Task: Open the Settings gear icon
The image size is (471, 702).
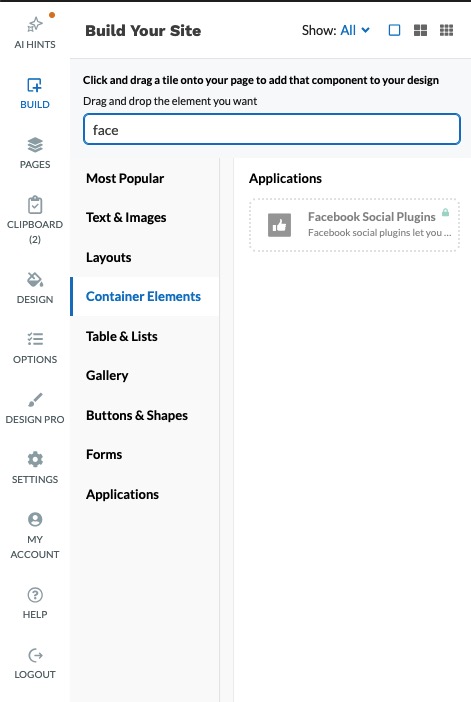Action: point(35,459)
